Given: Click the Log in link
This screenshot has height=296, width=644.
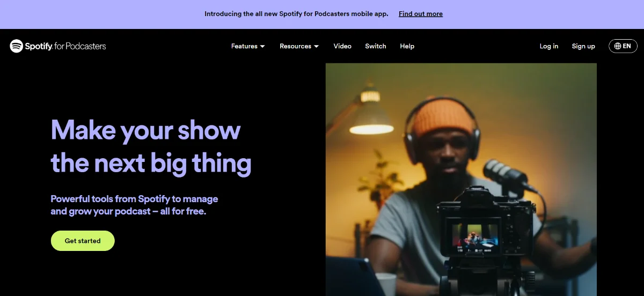Looking at the screenshot, I should click(x=549, y=46).
